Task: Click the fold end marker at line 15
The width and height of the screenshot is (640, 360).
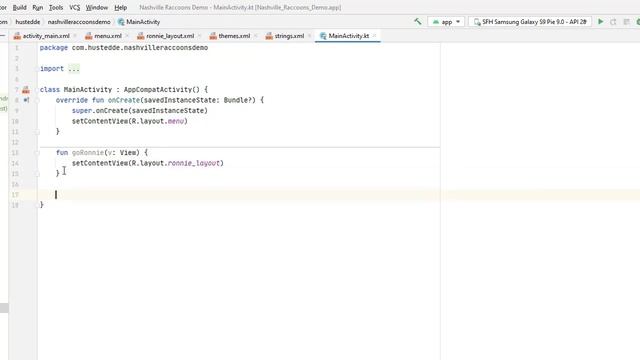Action: pyautogui.click(x=37, y=173)
